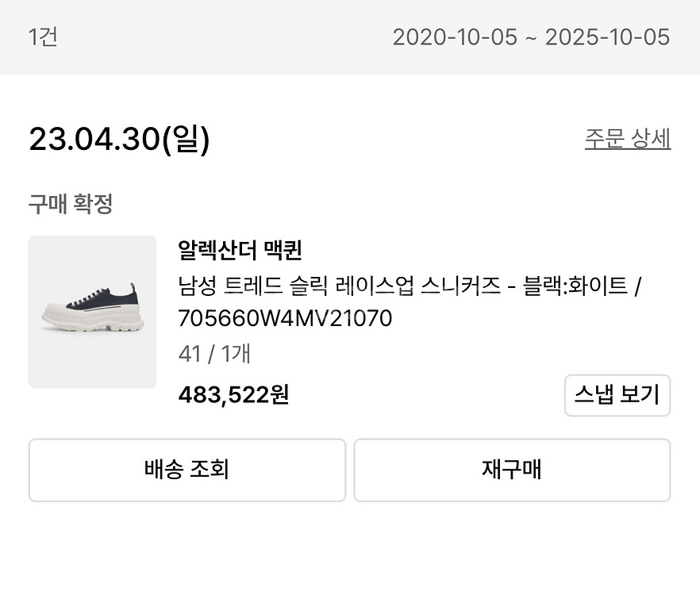Viewport: 700px width, 595px height.
Task: Click the size 41 option text
Action: coord(189,354)
